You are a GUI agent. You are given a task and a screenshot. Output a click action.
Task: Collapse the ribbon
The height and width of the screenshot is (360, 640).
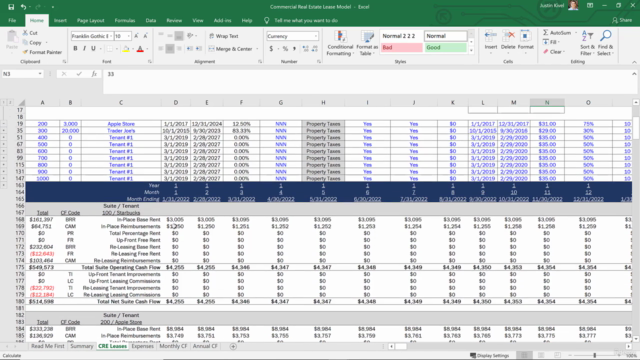(x=634, y=62)
